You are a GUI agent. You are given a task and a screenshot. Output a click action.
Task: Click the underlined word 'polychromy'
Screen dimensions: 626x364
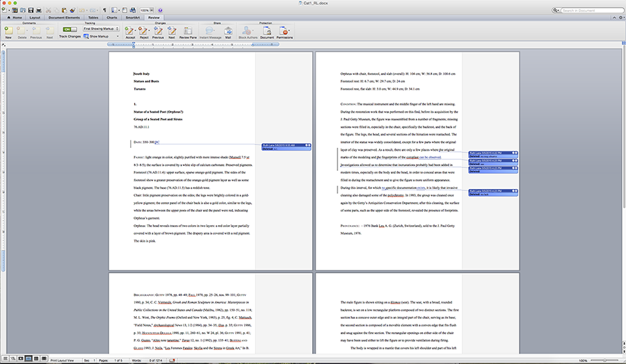(x=395, y=195)
